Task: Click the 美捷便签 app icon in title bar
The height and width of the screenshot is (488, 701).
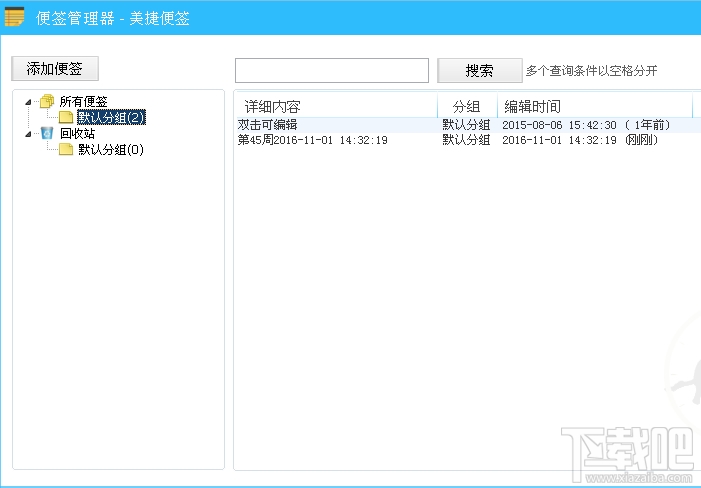Action: (x=14, y=17)
